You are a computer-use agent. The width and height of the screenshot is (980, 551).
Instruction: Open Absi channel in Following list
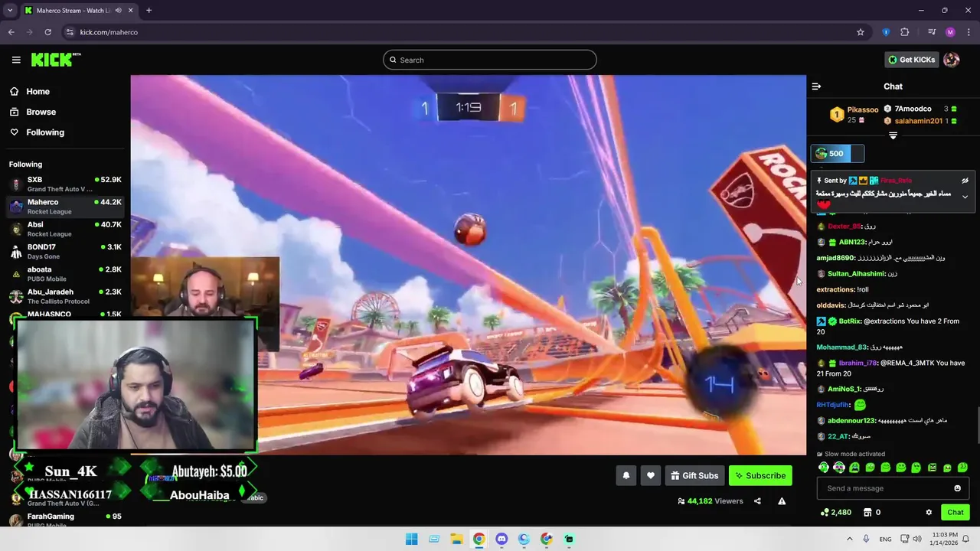[65, 229]
